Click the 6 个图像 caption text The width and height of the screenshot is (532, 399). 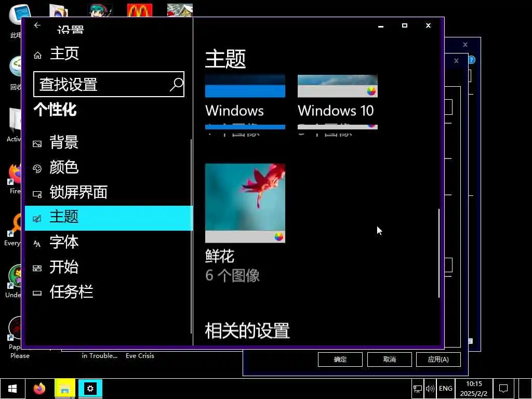pyautogui.click(x=232, y=275)
